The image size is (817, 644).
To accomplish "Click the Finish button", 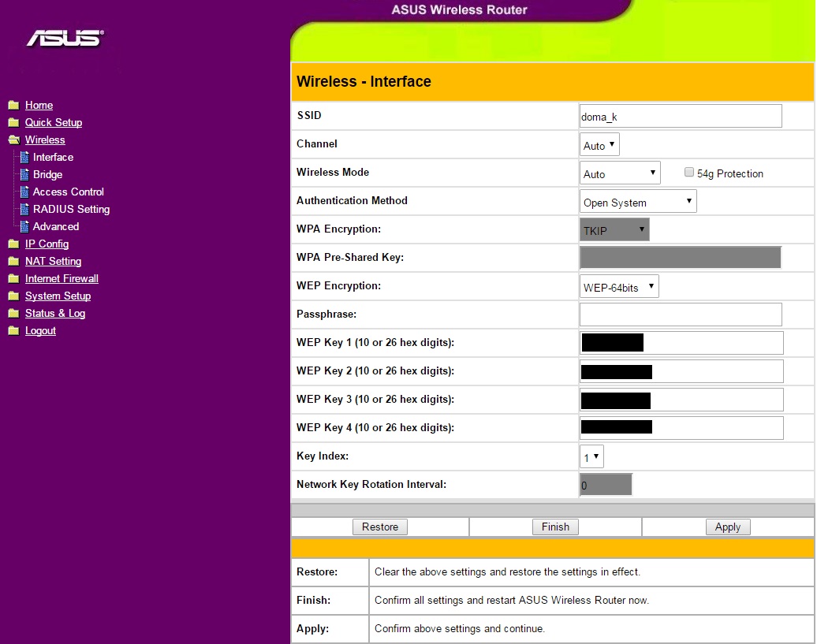I will [x=555, y=527].
